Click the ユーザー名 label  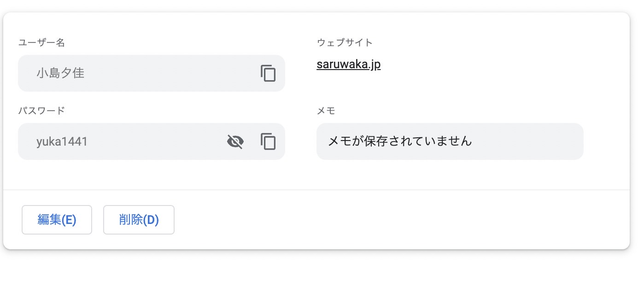coord(41,43)
